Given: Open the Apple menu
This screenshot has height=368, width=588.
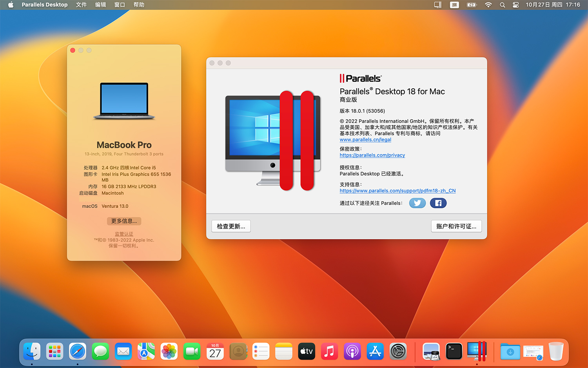Looking at the screenshot, I should (x=11, y=5).
